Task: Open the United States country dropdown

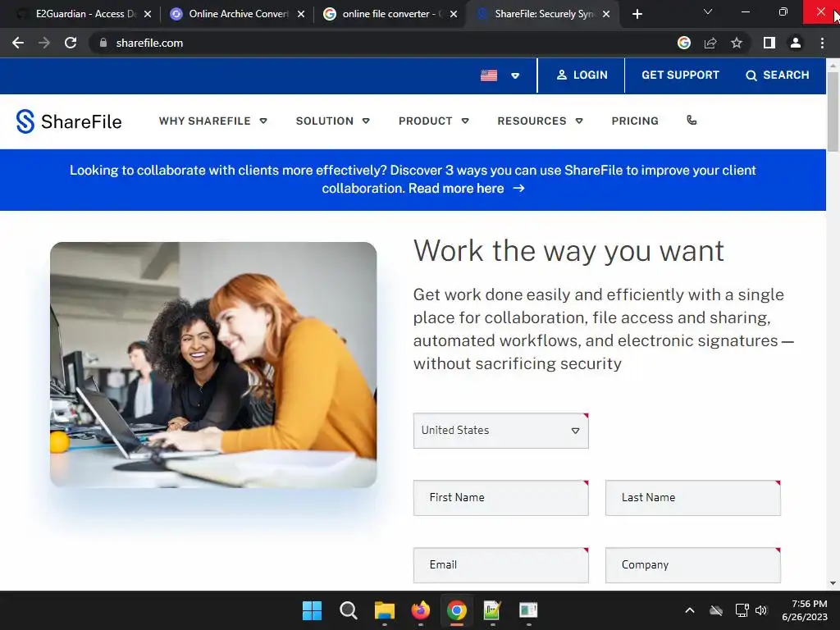Action: [x=501, y=431]
